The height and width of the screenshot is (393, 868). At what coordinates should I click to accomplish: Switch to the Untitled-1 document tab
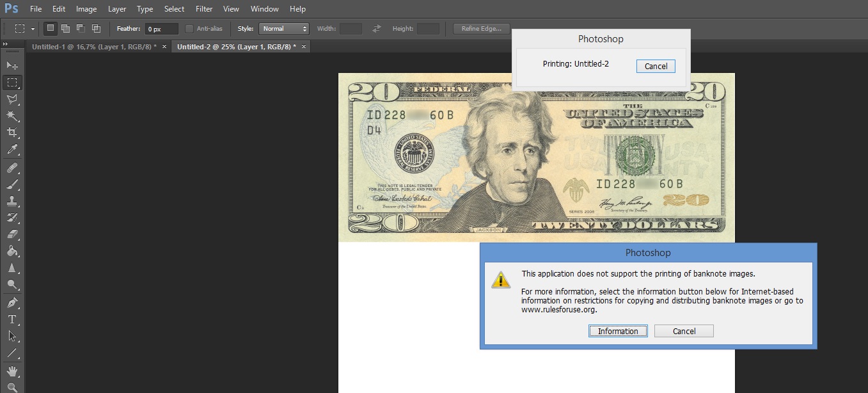94,47
